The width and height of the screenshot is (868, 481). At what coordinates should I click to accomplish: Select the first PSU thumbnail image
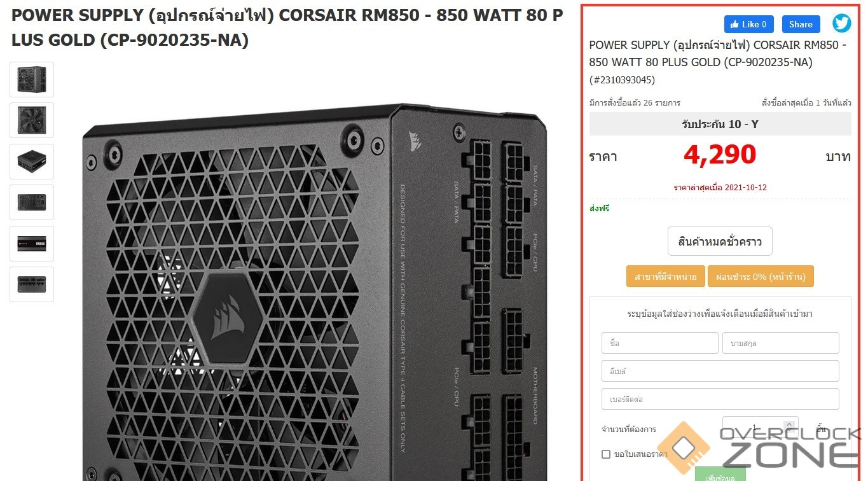tap(32, 80)
